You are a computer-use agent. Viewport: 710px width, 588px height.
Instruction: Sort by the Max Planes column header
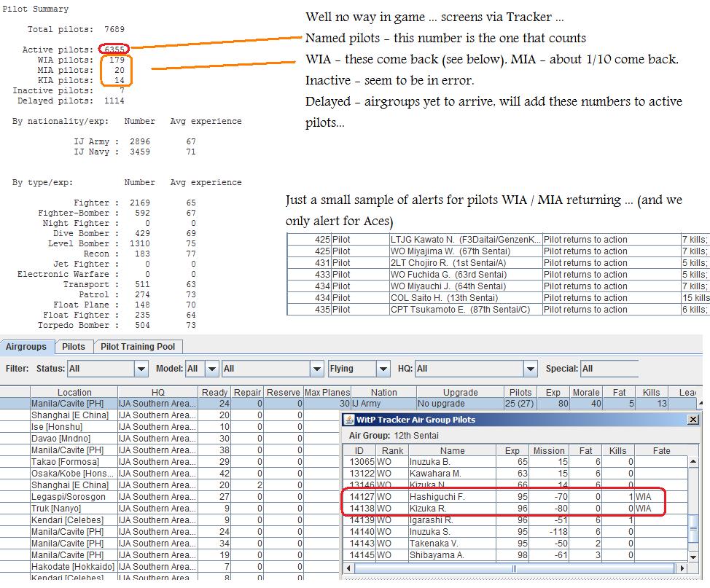point(327,393)
